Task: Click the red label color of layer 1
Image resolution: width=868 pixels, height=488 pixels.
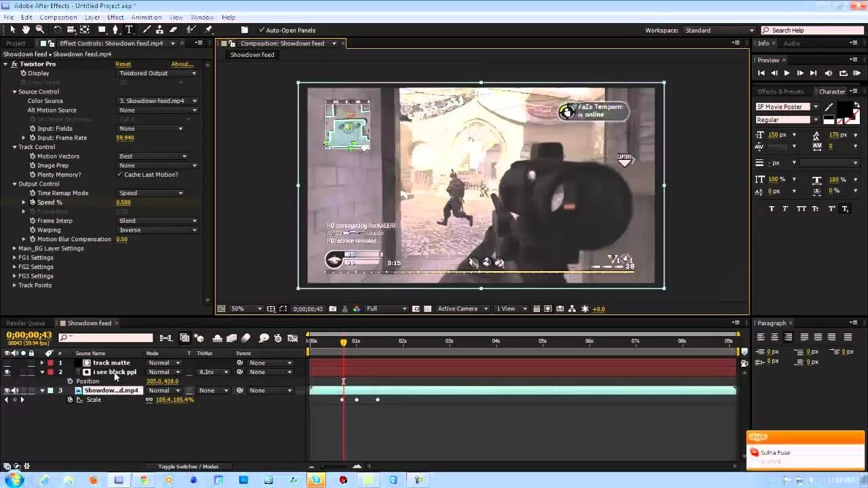Action: pyautogui.click(x=50, y=363)
